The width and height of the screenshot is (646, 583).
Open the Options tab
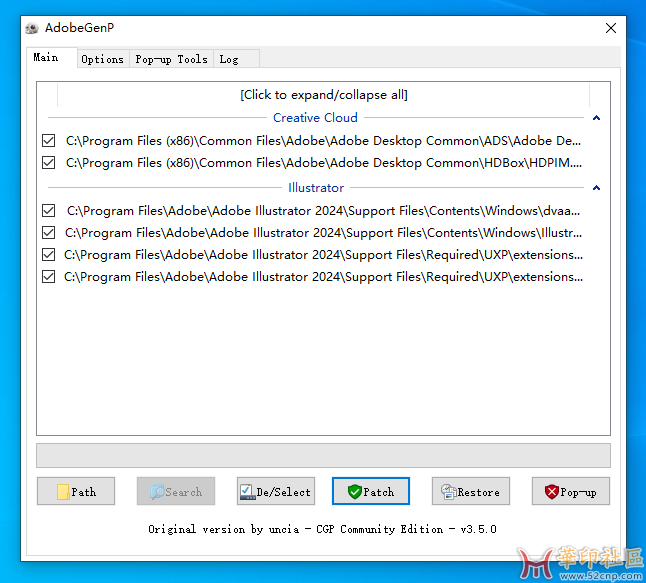(103, 59)
